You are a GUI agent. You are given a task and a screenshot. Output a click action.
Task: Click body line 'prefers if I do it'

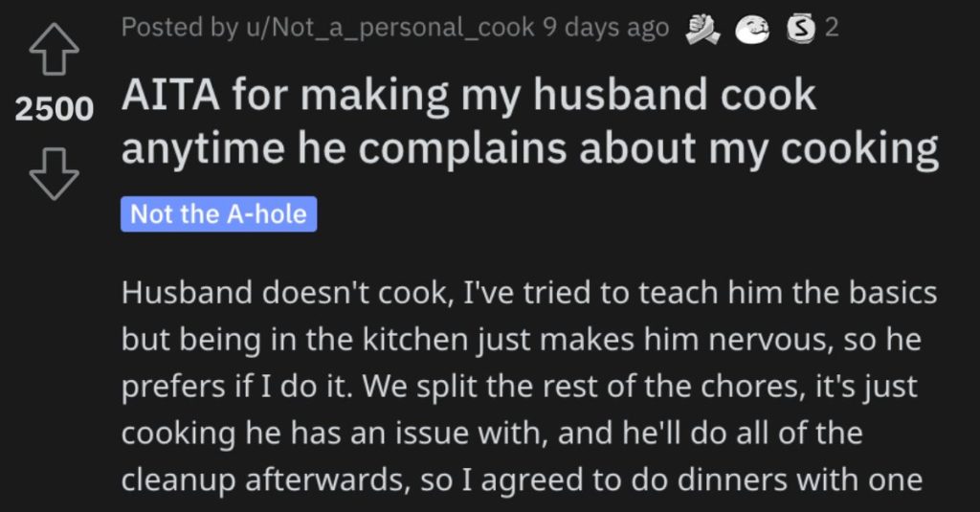520,387
